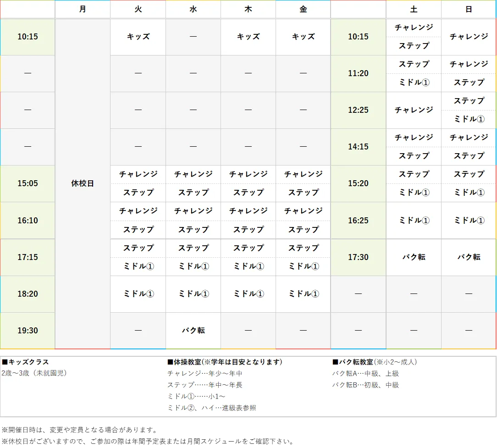Select the 土 (Saturday) column header

(x=414, y=9)
